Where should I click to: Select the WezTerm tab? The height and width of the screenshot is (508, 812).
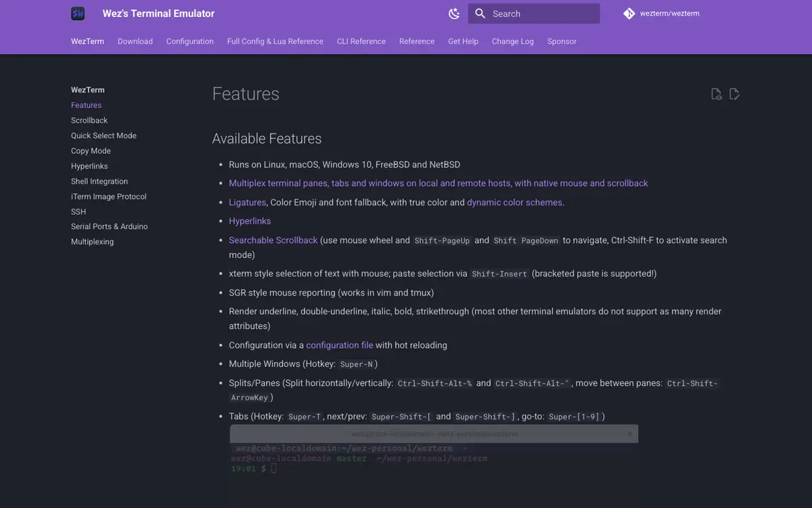click(x=87, y=41)
